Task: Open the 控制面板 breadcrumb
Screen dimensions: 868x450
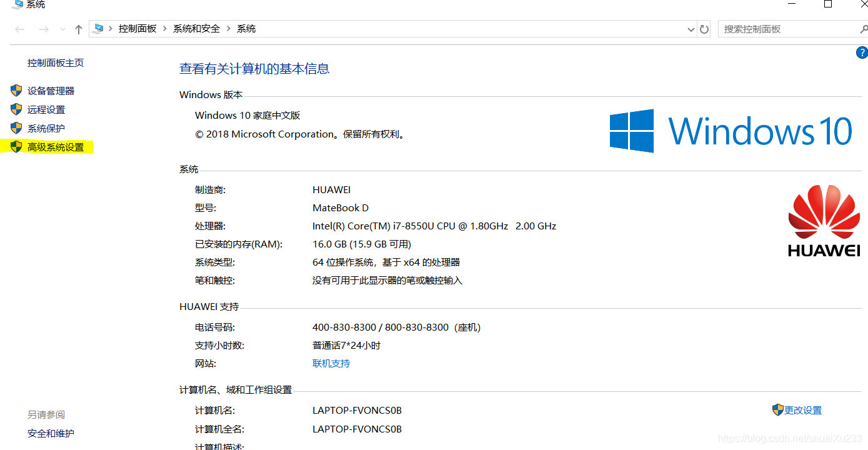Action: pyautogui.click(x=137, y=29)
